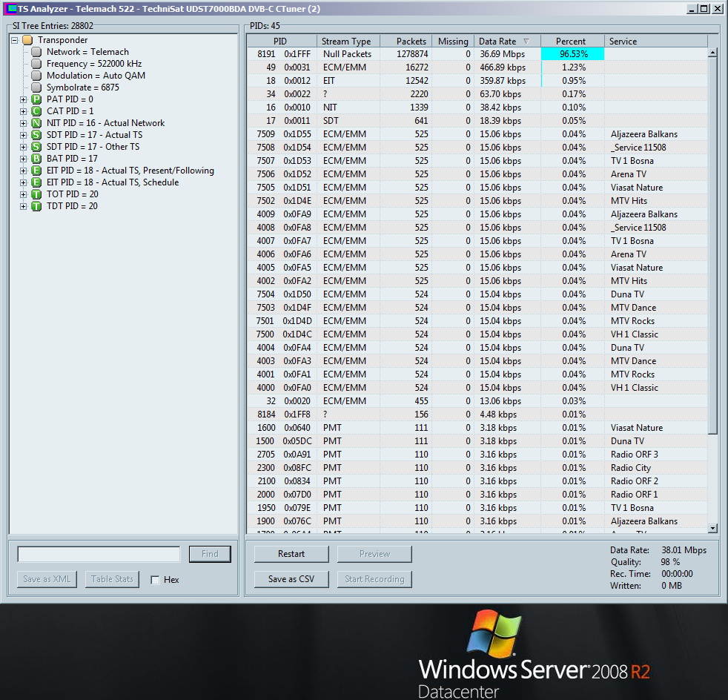Viewport: 728px width, 700px height.
Task: Expand the TDT PID = 20 node
Action: pos(23,206)
